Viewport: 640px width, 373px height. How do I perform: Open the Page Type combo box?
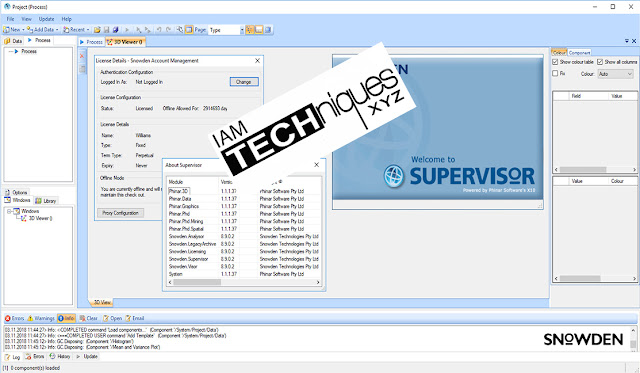226,30
